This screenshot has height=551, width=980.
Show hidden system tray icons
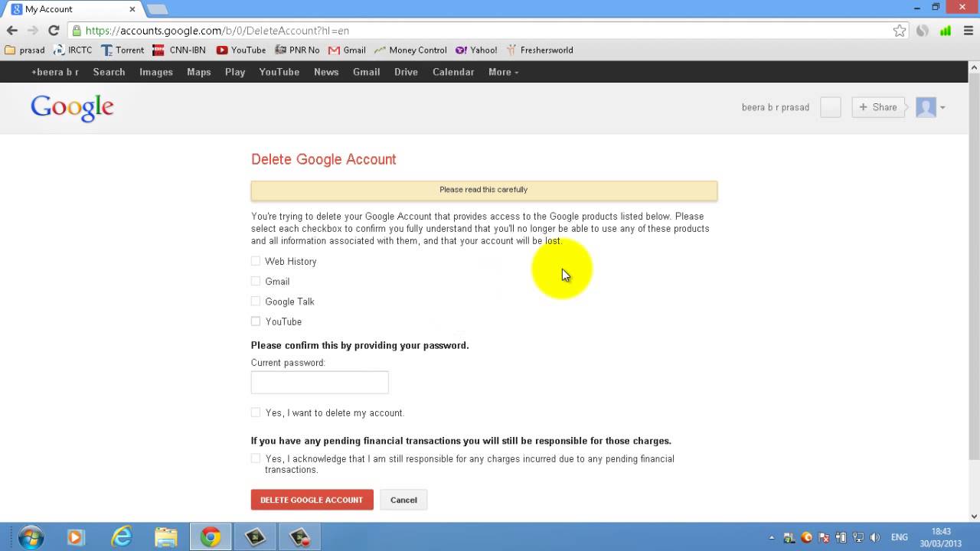pos(771,537)
